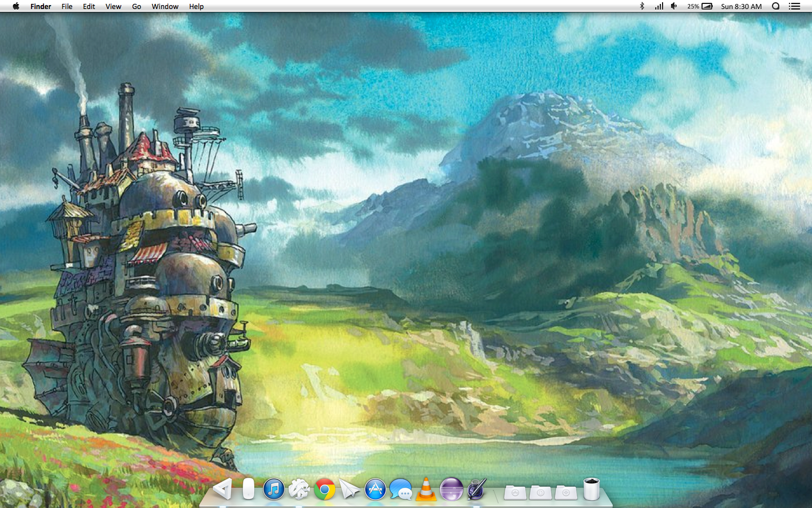Viewport: 812px width, 508px height.
Task: Open the Documents folder stack in dock
Action: [x=540, y=492]
